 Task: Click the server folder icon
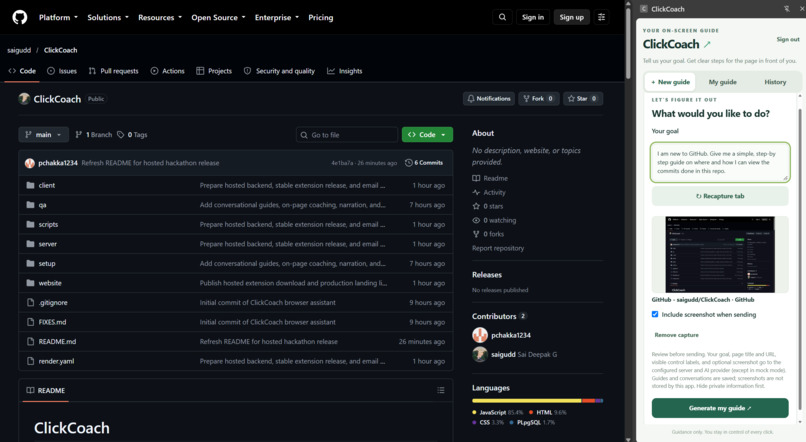(30, 244)
